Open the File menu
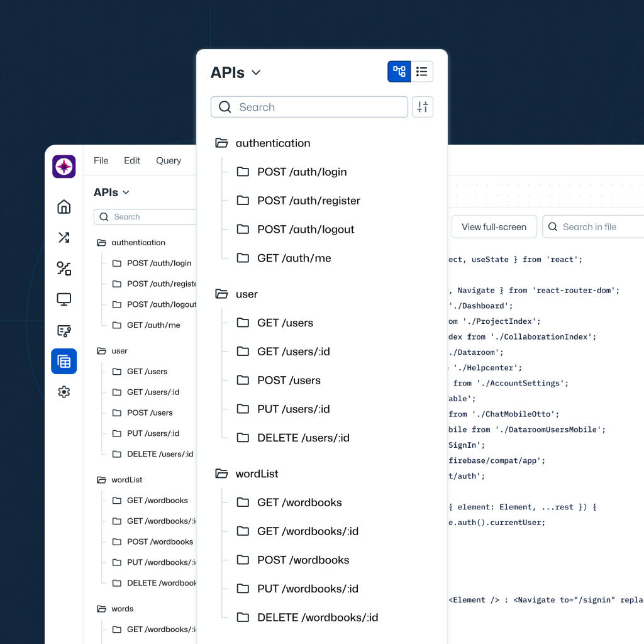The height and width of the screenshot is (644, 644). point(101,160)
